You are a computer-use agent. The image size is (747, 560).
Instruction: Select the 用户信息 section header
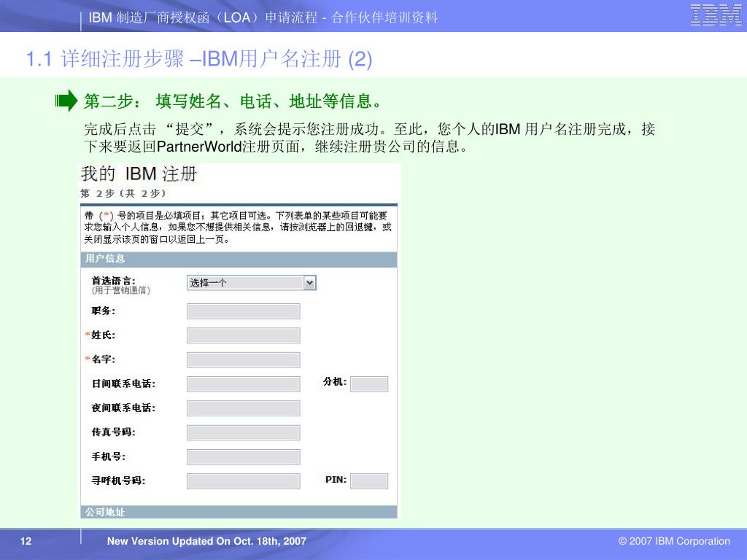pyautogui.click(x=239, y=259)
